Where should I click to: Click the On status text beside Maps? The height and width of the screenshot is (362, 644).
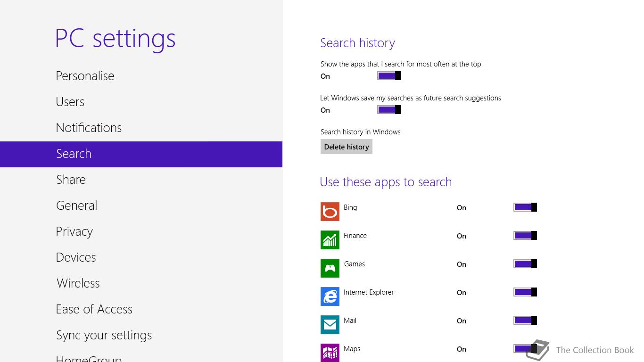(462, 349)
